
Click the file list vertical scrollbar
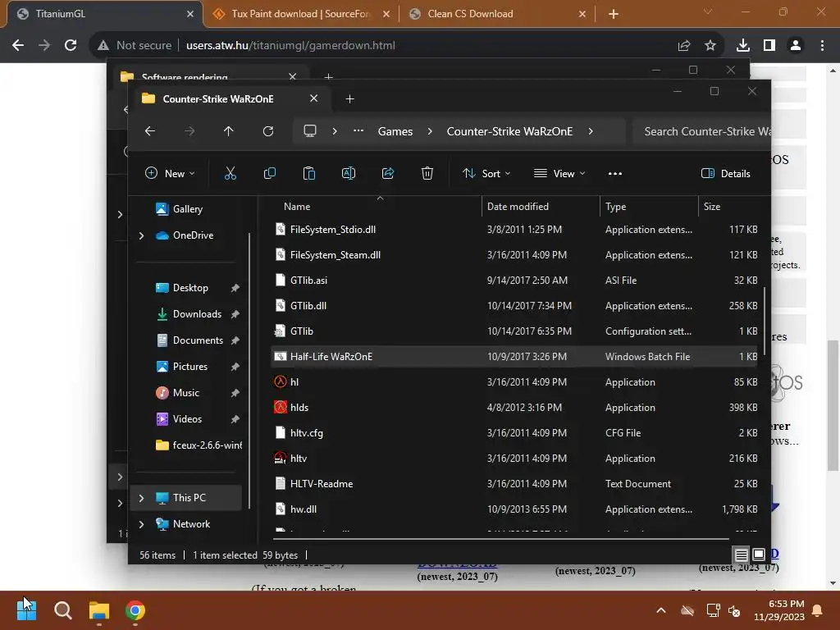764,321
